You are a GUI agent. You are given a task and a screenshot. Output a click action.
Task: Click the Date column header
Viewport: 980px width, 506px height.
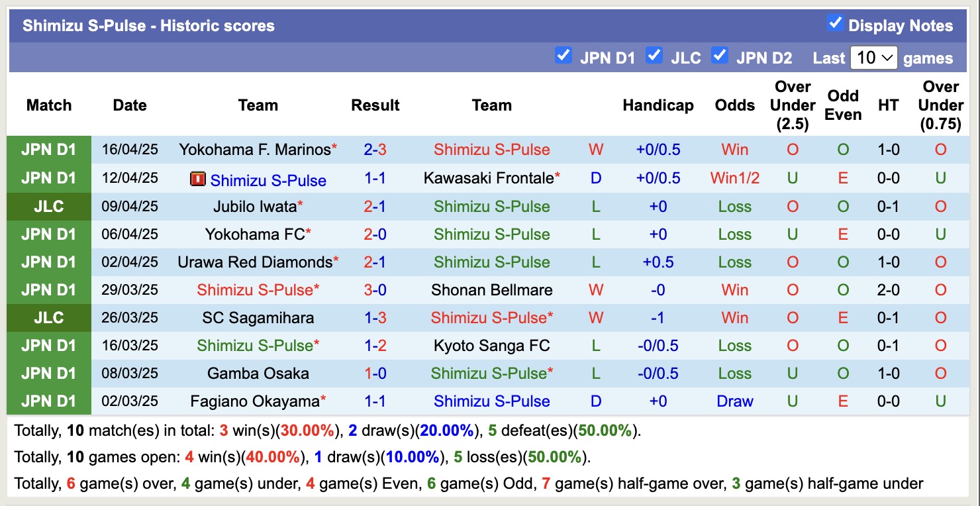[x=130, y=105]
